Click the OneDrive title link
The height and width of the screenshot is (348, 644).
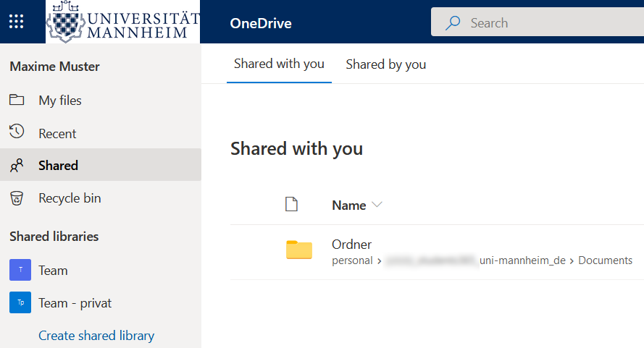[261, 23]
